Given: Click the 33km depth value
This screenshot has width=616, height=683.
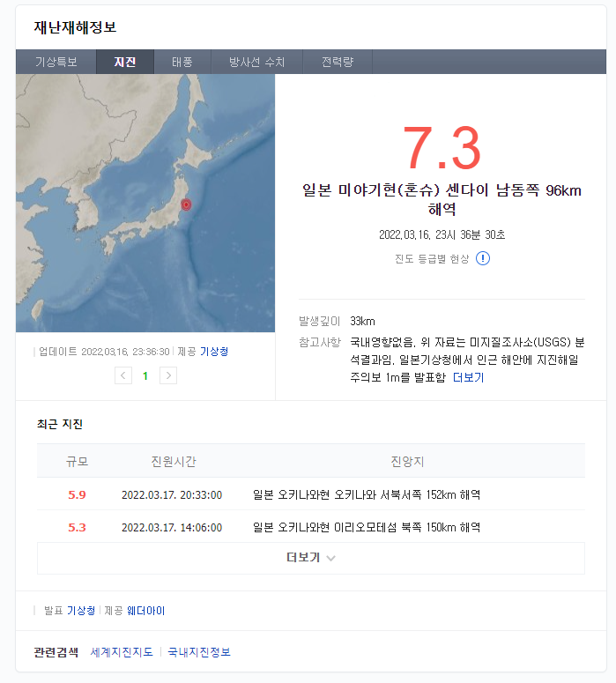Looking at the screenshot, I should pyautogui.click(x=362, y=322).
